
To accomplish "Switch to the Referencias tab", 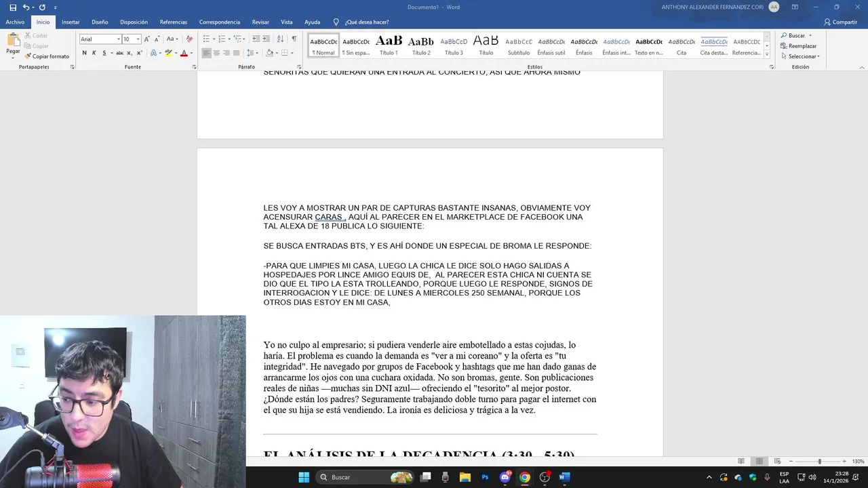I will pyautogui.click(x=174, y=22).
